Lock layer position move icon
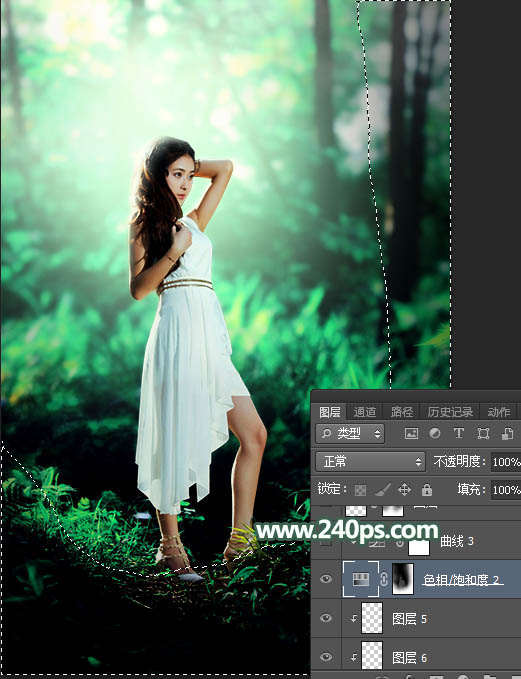521x679 pixels. pyautogui.click(x=405, y=490)
